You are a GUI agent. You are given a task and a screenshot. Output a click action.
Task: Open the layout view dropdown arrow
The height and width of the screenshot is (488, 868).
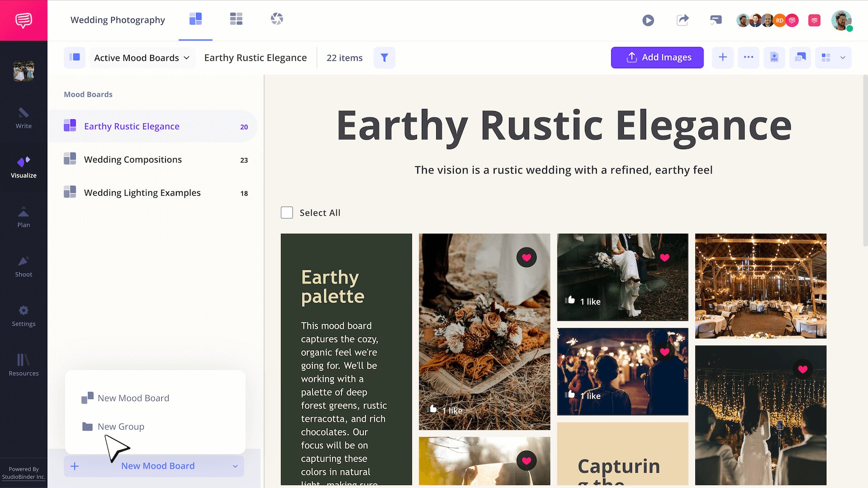coord(843,58)
